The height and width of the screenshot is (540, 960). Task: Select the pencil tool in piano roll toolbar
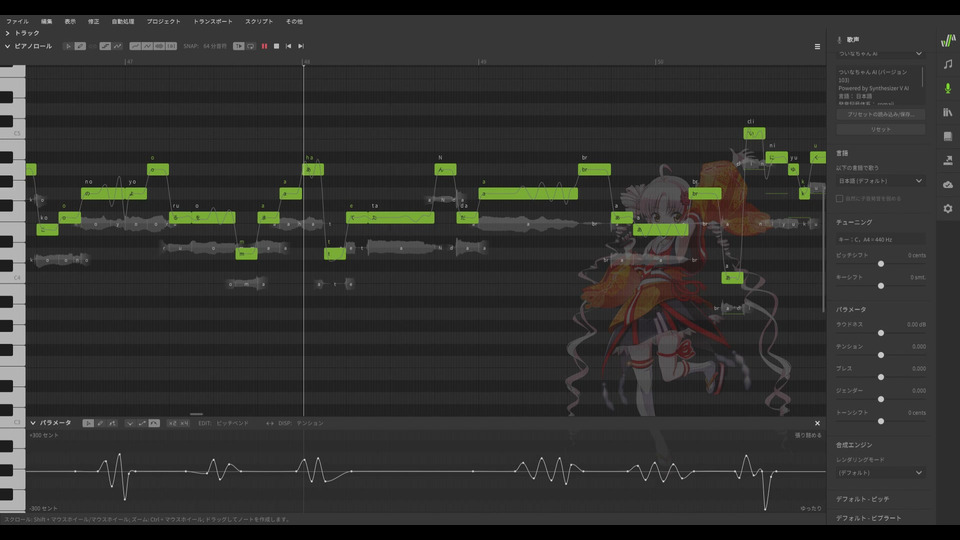click(80, 46)
